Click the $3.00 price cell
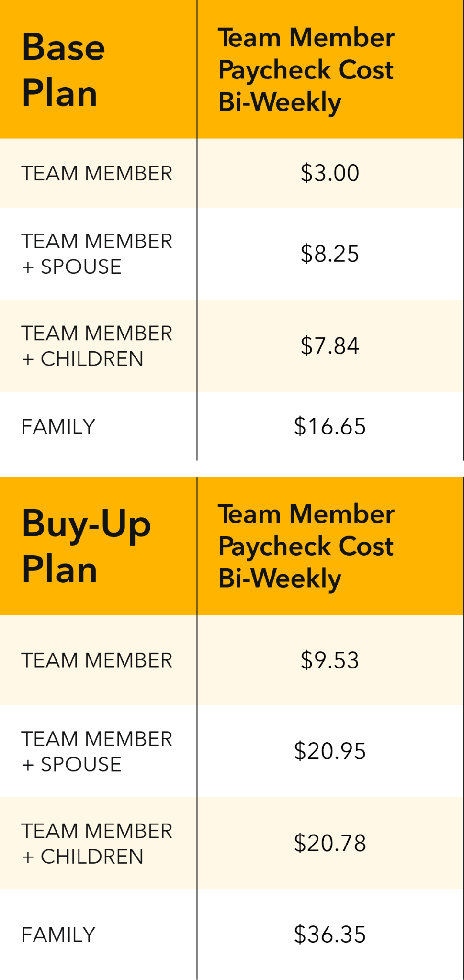 point(329,173)
